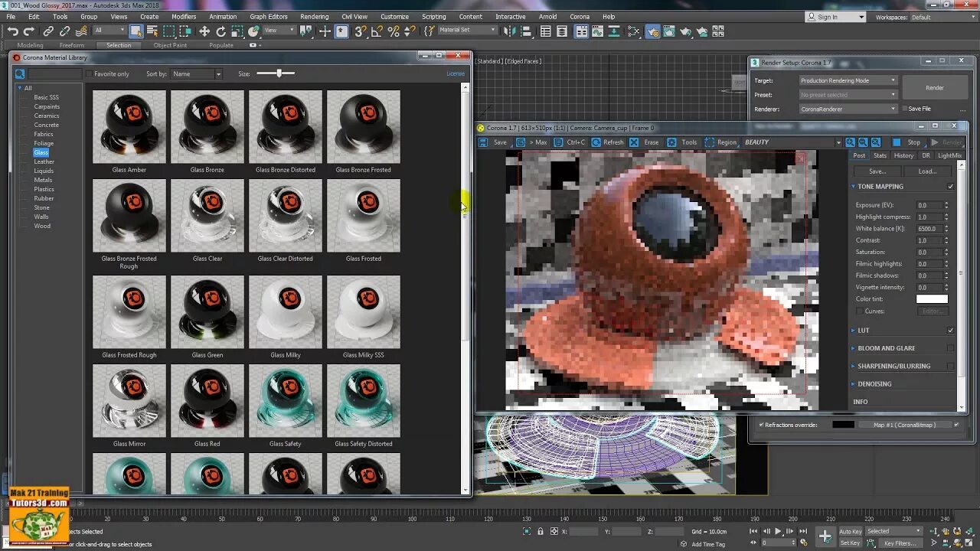Open the Rendering menu
The image size is (980, 551).
[x=314, y=17]
